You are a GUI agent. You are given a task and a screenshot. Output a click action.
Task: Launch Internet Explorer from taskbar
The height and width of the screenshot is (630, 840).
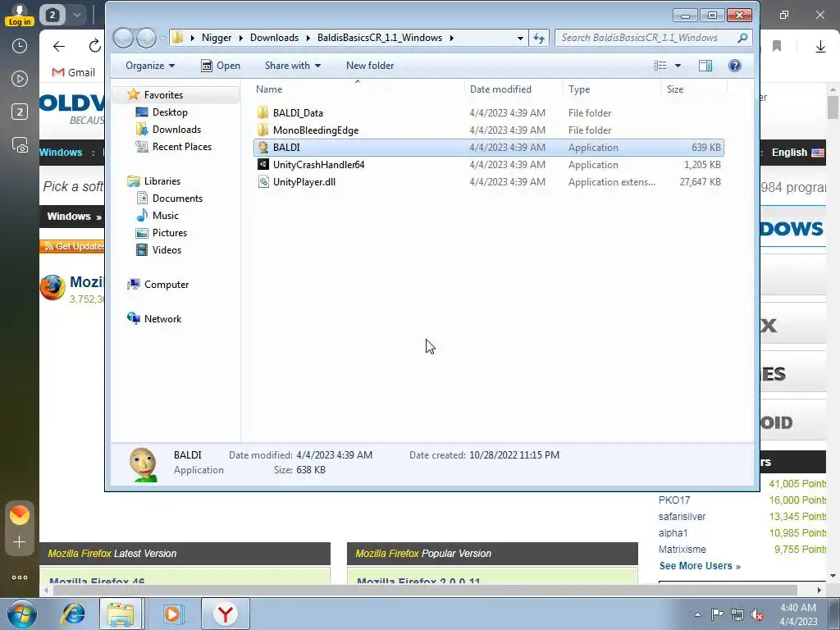73,614
